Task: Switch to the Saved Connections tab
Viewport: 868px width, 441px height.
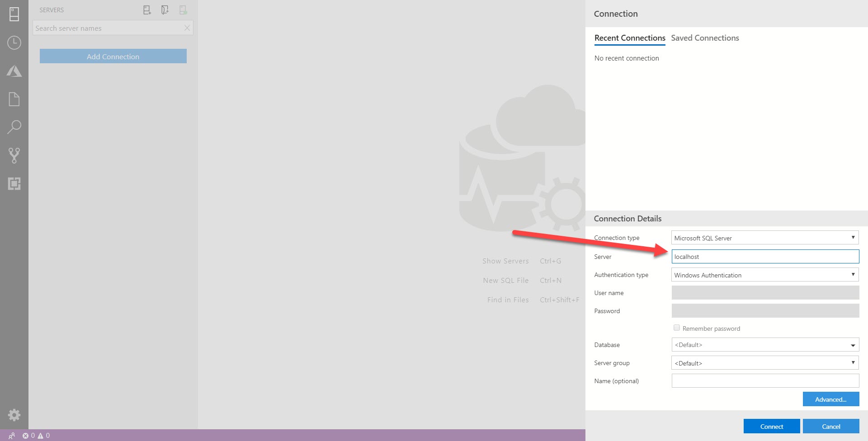Action: coord(705,38)
